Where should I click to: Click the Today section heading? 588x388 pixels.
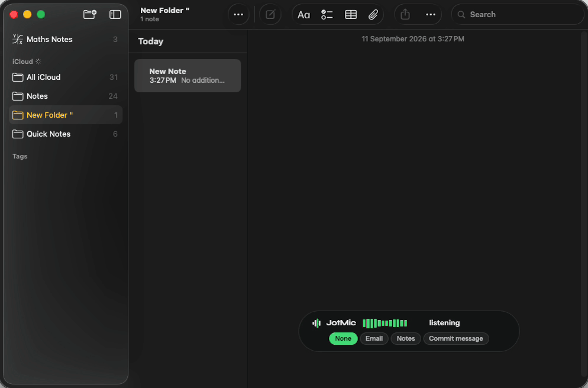(x=151, y=41)
